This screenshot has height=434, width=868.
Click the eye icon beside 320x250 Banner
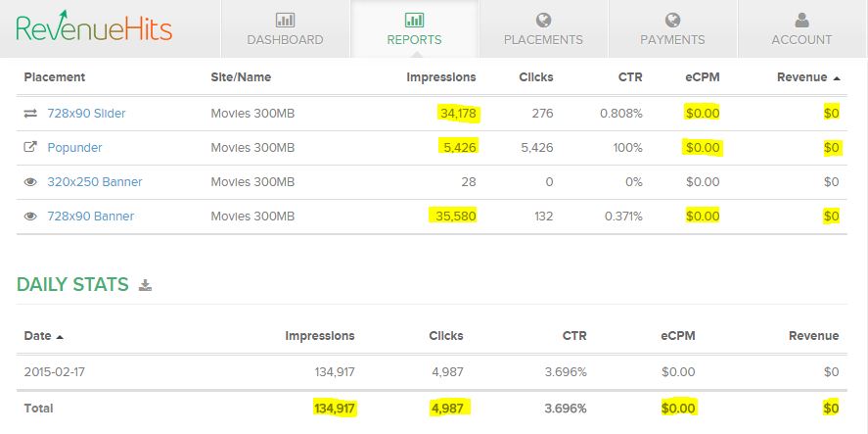click(30, 182)
